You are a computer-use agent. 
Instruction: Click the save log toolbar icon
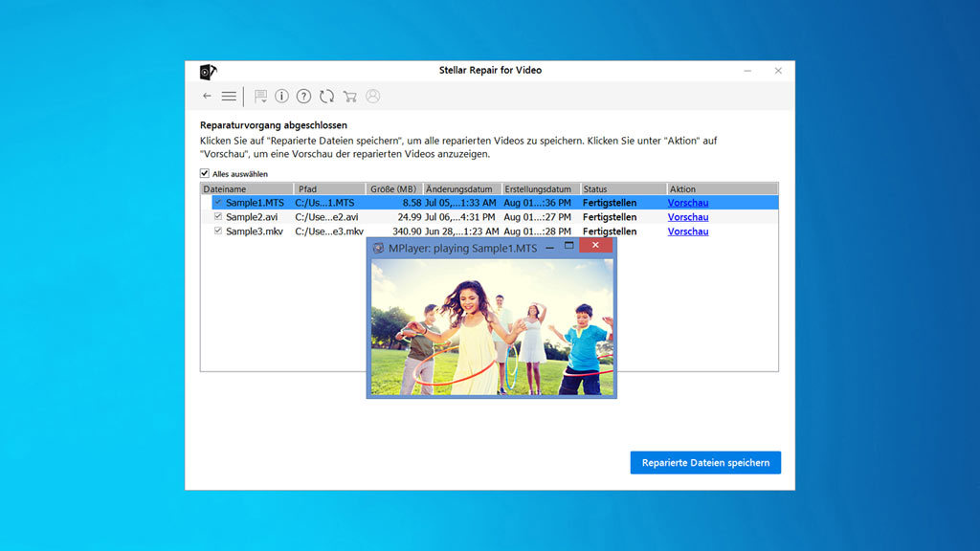[x=260, y=97]
